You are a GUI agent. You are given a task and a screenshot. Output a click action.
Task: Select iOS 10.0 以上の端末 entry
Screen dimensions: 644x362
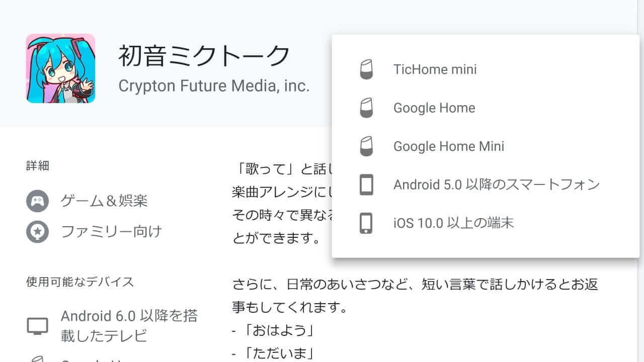click(x=453, y=223)
